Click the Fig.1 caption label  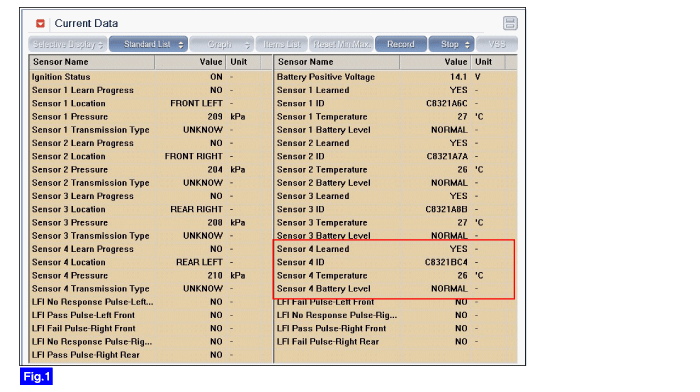[x=36, y=376]
